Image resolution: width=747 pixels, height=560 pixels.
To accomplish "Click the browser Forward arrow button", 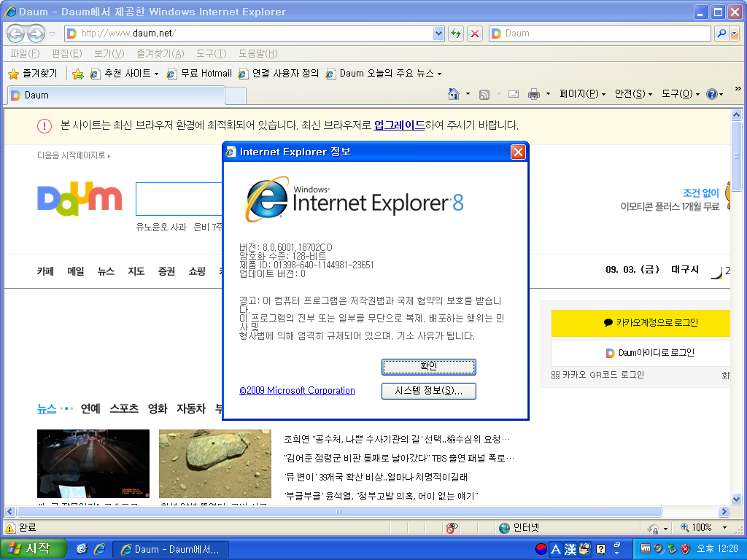I will [x=36, y=34].
